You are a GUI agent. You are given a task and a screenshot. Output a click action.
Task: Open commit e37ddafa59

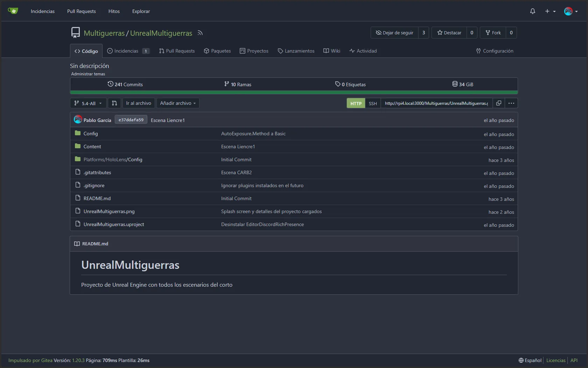(131, 120)
